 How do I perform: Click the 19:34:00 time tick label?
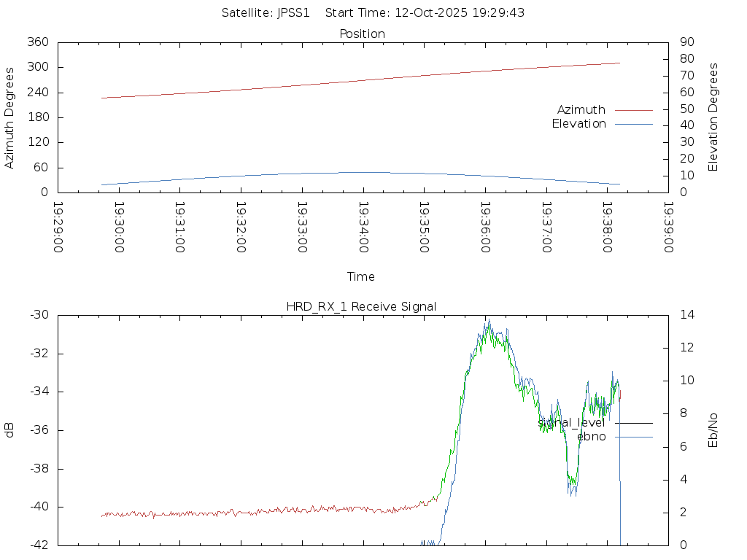[x=363, y=227]
